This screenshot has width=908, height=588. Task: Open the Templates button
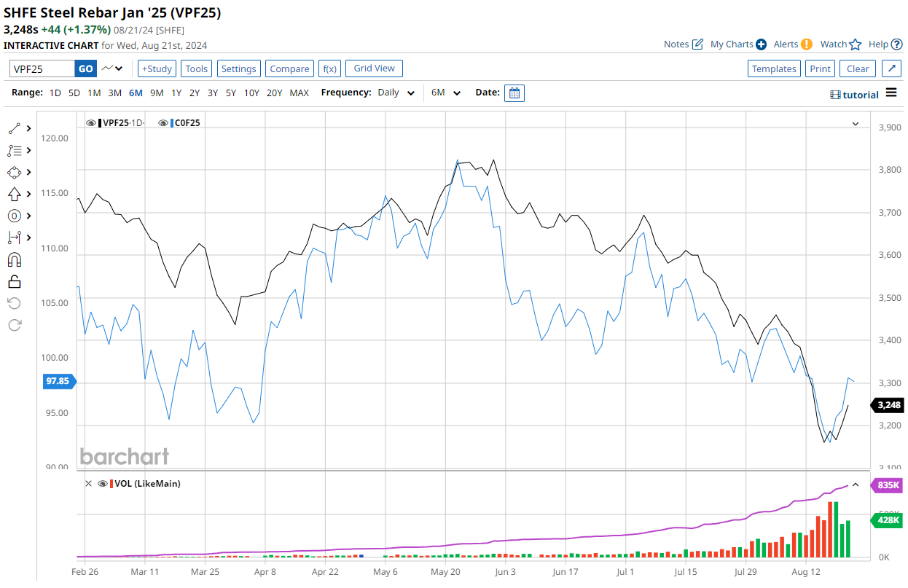(774, 68)
